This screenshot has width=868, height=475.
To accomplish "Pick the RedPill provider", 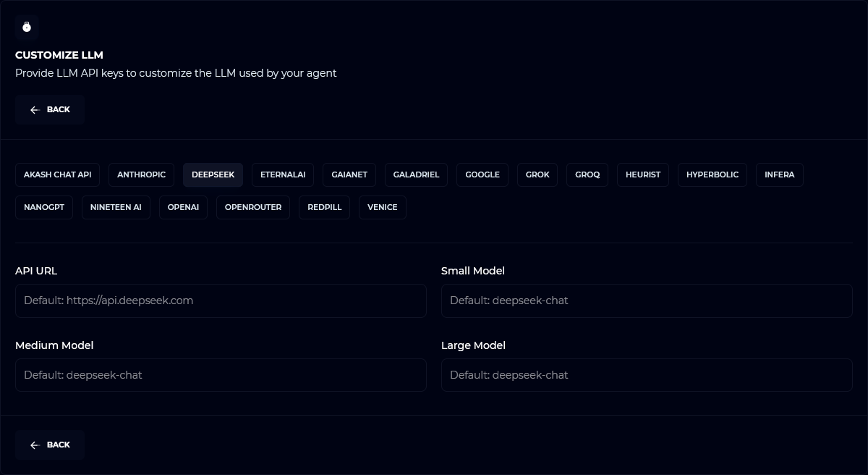I will (x=324, y=207).
